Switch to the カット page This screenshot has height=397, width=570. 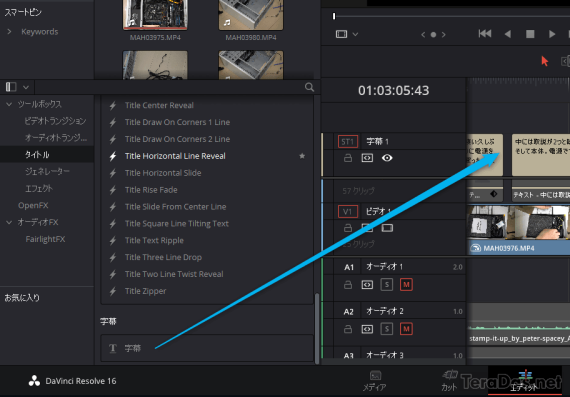(450, 381)
